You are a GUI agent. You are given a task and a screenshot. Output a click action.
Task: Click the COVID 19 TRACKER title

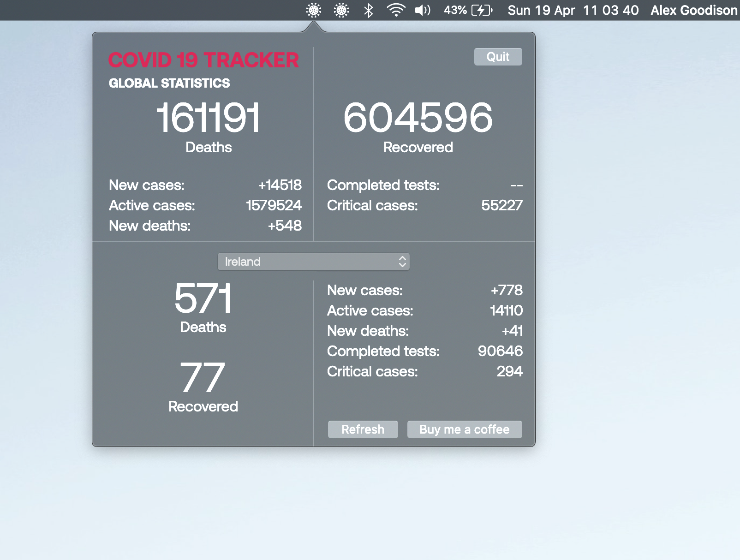(x=203, y=60)
